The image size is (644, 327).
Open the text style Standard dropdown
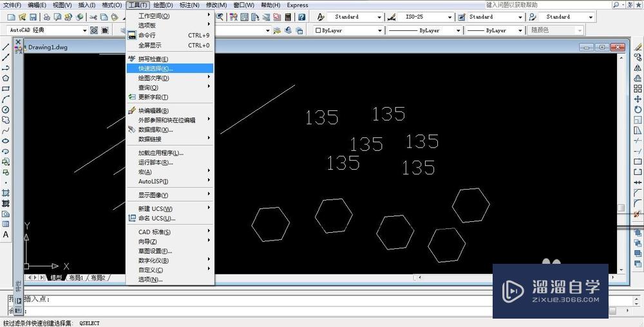point(379,17)
